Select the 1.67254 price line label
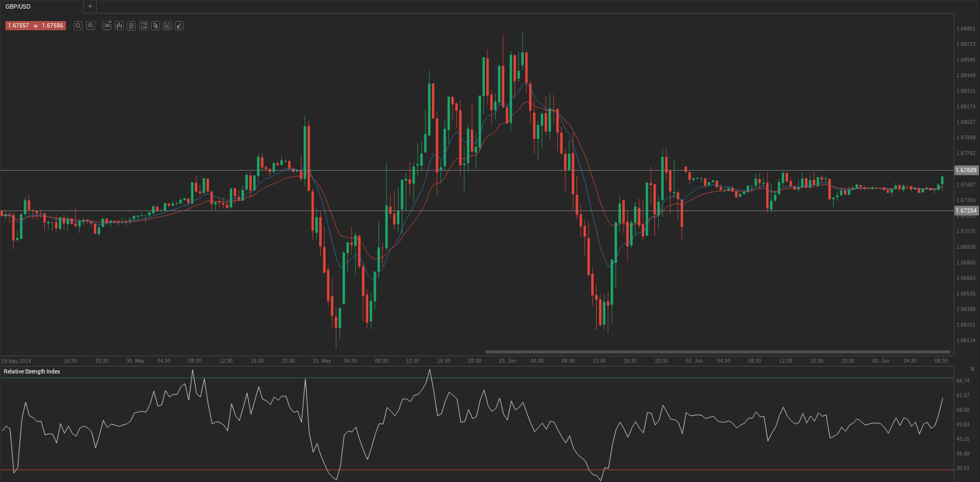Viewport: 980px width, 482px height. click(x=966, y=211)
